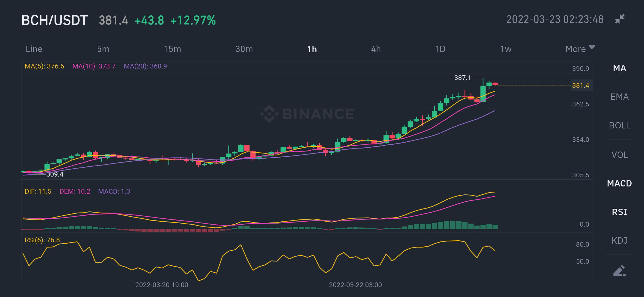Select the 1w timeframe
Screen dimensions: 644x297
click(506, 49)
